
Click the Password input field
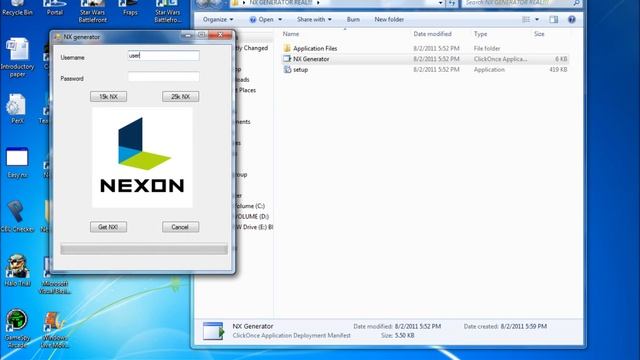[x=164, y=77]
